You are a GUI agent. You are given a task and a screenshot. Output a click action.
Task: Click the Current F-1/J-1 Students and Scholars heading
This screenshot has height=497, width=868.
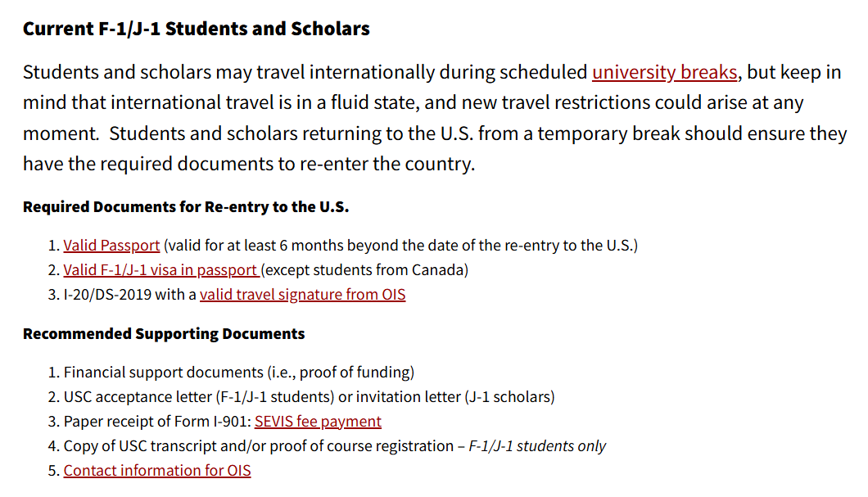(x=196, y=29)
